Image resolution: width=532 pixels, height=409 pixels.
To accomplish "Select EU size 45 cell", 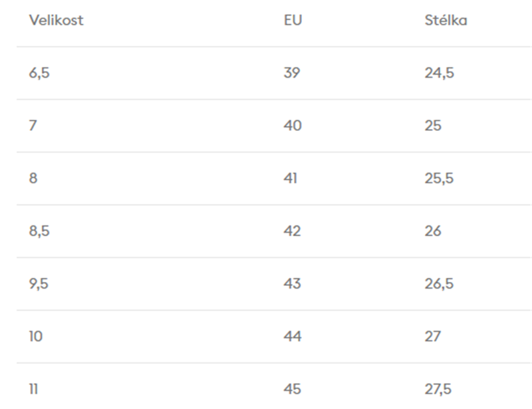I will (293, 389).
